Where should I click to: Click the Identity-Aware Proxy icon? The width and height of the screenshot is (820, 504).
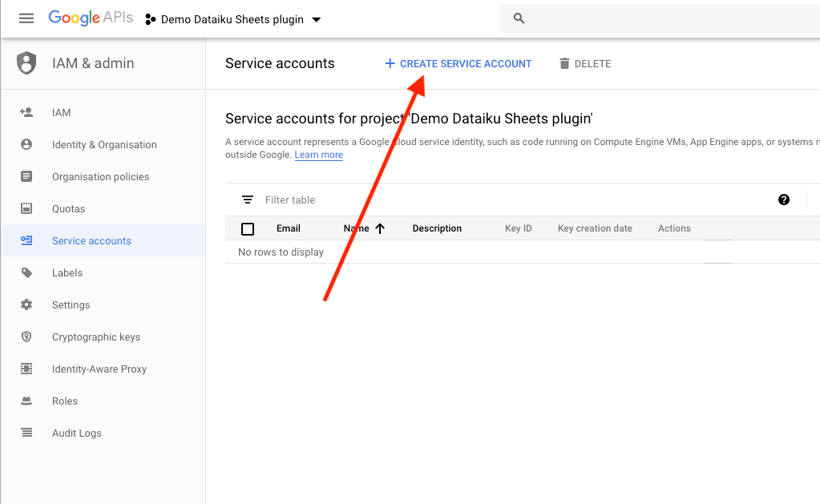click(26, 369)
